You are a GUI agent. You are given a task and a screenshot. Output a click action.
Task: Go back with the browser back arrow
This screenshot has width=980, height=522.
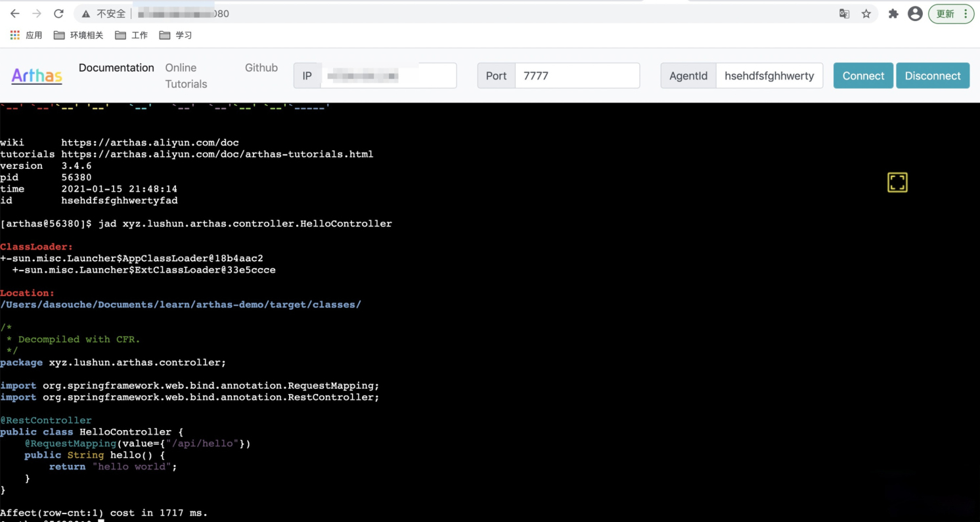pos(15,14)
